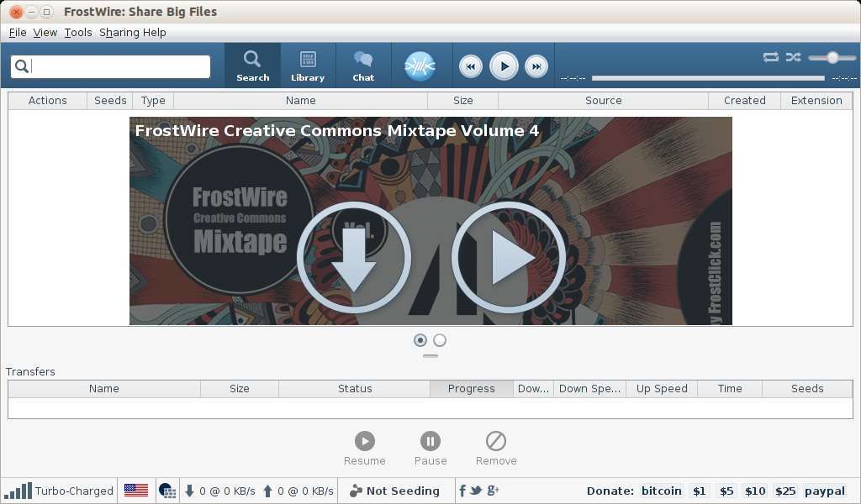Click the Resume transfer button

point(365,449)
